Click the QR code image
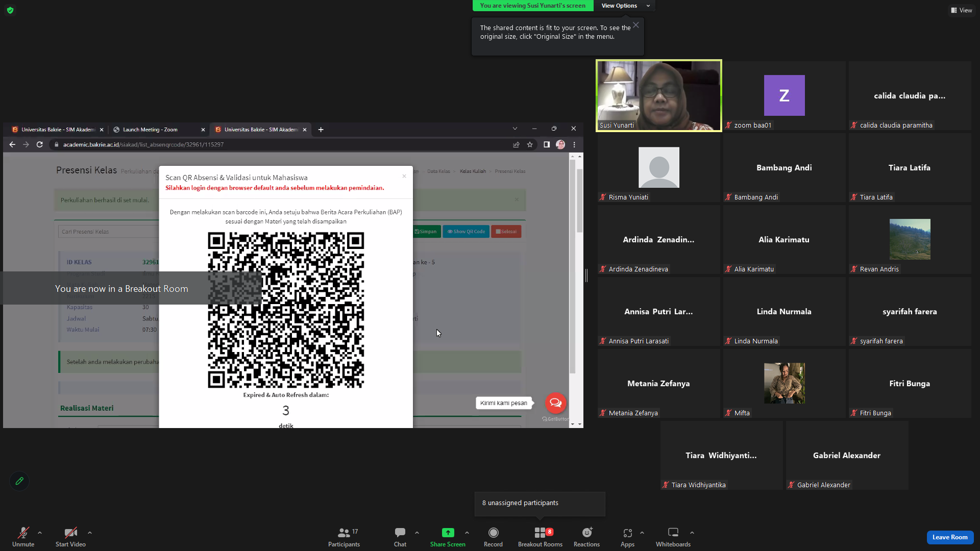Viewport: 980px width, 551px height. tap(286, 310)
